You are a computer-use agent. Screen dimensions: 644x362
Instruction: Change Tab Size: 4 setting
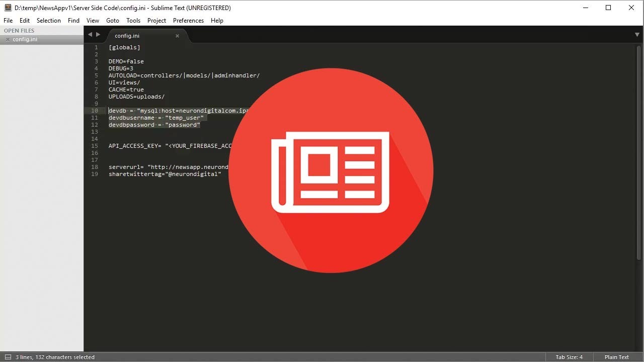click(x=569, y=357)
